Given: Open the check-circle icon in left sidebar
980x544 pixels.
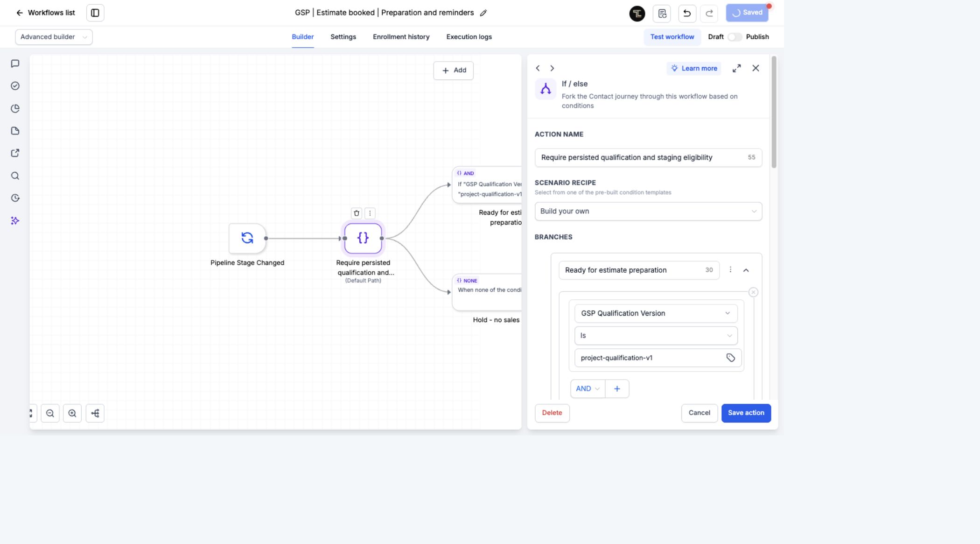Looking at the screenshot, I should [x=15, y=86].
